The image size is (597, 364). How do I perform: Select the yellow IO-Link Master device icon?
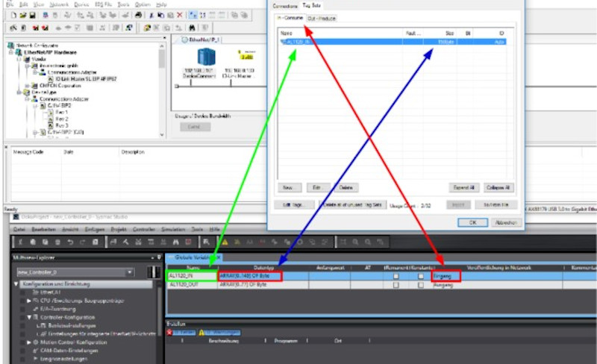tap(245, 57)
